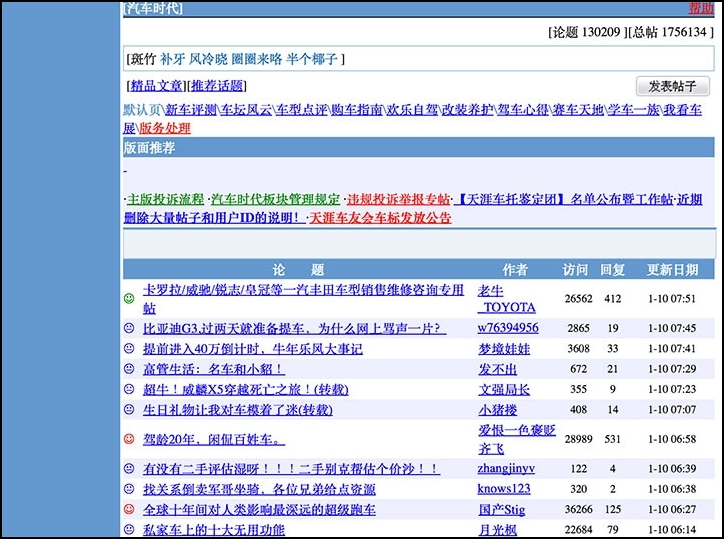The width and height of the screenshot is (724, 539).
Task: Switch to 购车指南 category tab
Action: pos(357,110)
